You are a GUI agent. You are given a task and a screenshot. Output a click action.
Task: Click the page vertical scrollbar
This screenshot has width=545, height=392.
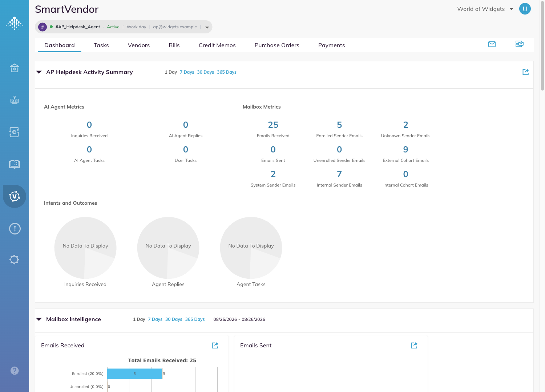point(542,45)
